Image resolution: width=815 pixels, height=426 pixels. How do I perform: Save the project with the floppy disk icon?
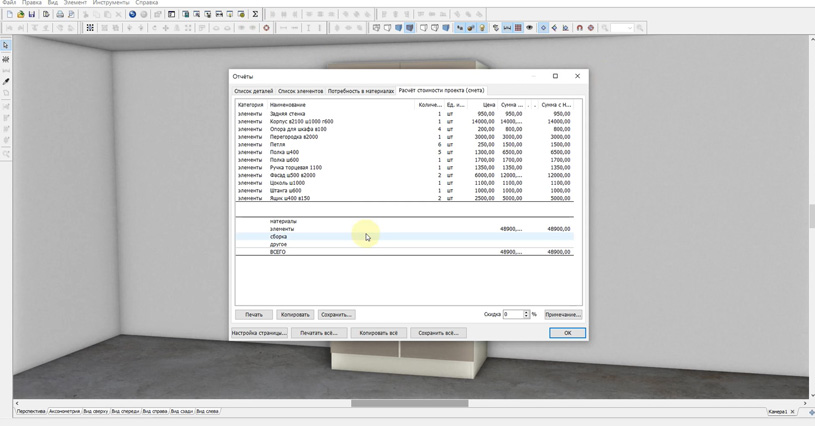[32, 14]
